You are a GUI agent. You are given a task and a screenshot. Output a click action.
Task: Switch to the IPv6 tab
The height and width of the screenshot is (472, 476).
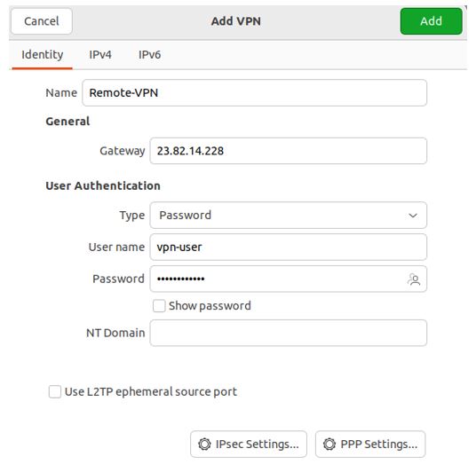click(150, 55)
